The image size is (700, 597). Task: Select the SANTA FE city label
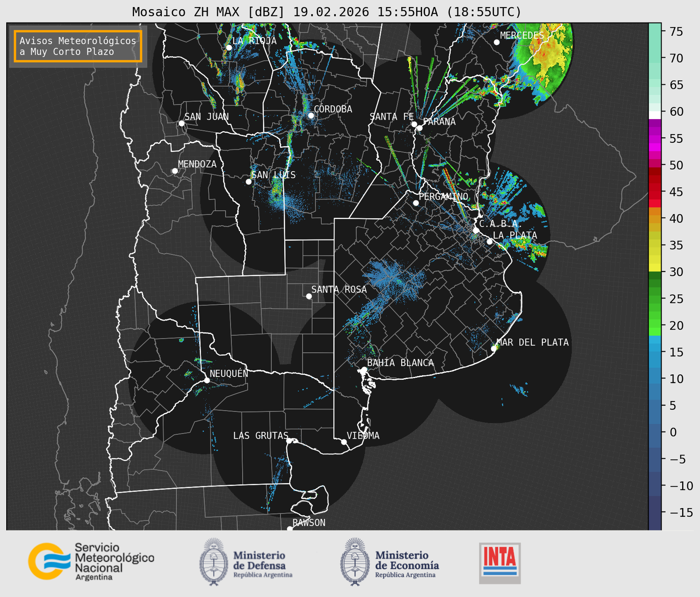click(392, 117)
